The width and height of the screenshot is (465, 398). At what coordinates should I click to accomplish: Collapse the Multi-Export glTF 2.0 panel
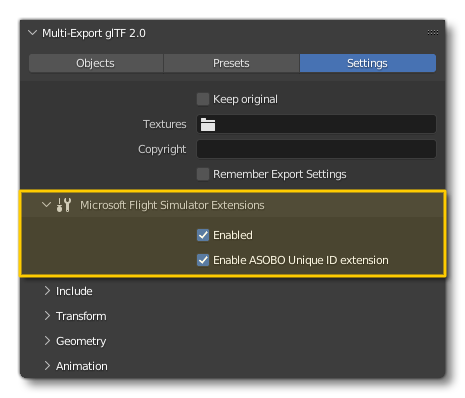32,33
